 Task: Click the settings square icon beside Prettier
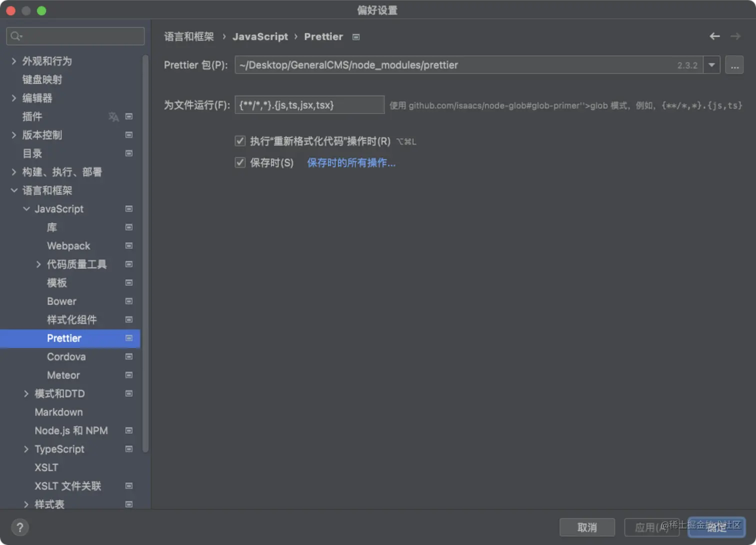tap(128, 338)
